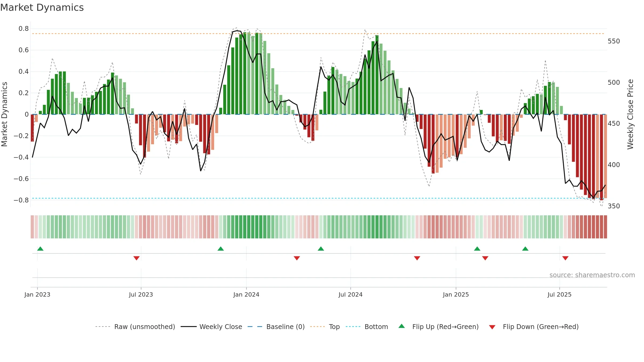
Task: Toggle the Weekly Close legend entry
Action: point(211,327)
